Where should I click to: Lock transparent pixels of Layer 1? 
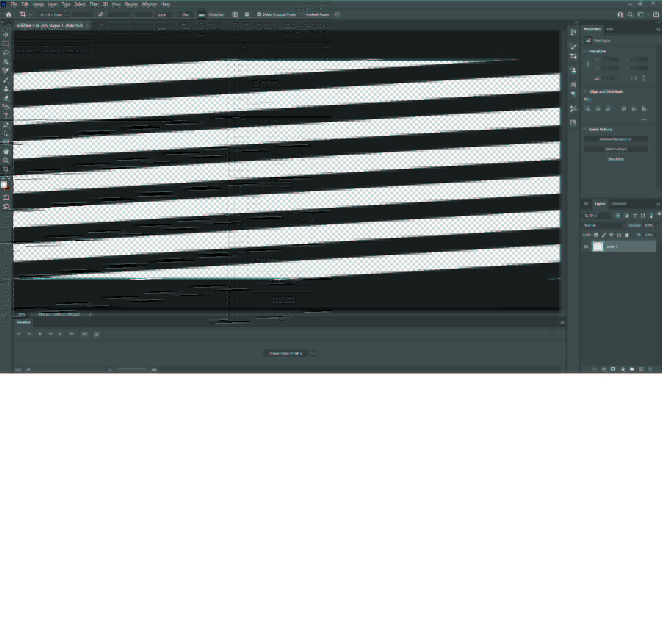596,235
